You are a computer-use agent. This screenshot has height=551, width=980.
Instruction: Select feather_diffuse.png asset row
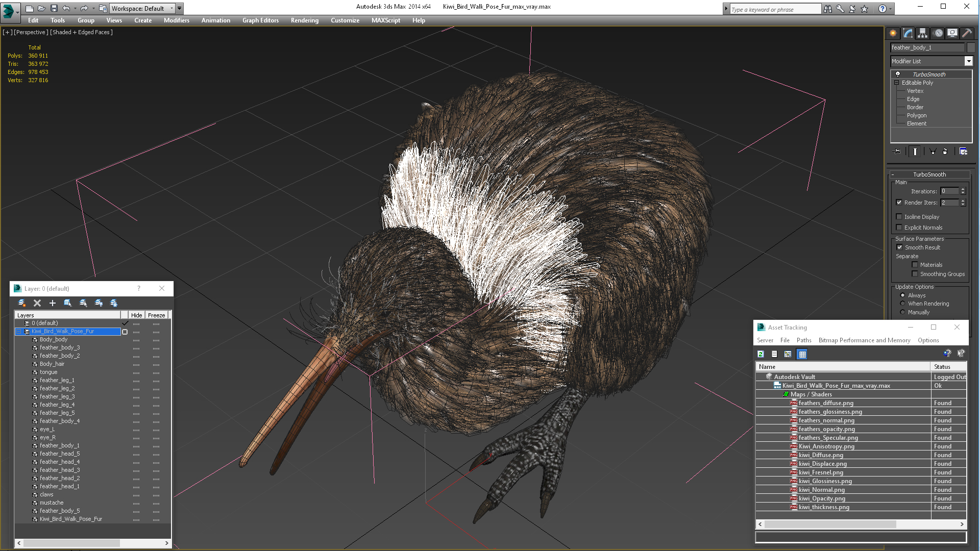point(825,403)
